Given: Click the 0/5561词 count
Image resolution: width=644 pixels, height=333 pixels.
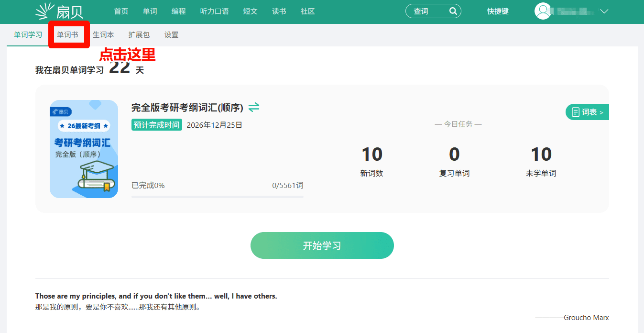Looking at the screenshot, I should (288, 185).
